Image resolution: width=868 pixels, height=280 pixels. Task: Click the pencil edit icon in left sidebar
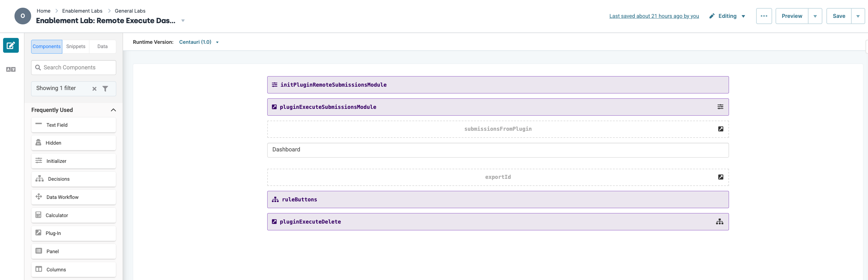10,45
